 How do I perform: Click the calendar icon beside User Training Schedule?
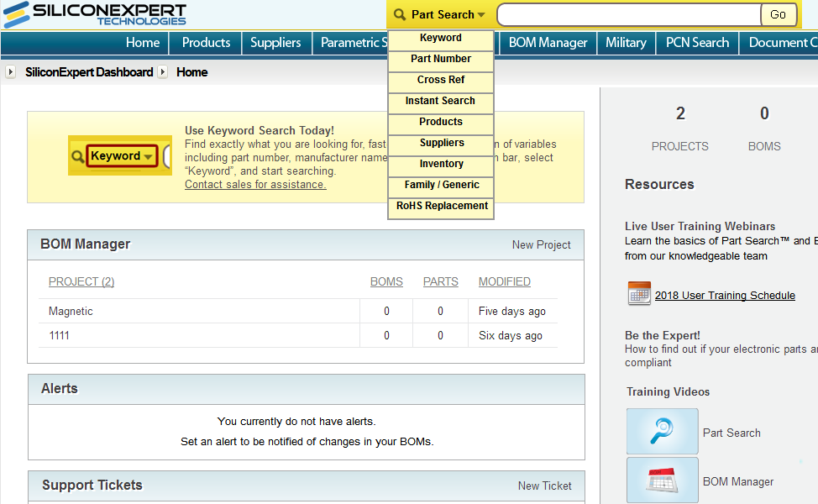tap(639, 293)
